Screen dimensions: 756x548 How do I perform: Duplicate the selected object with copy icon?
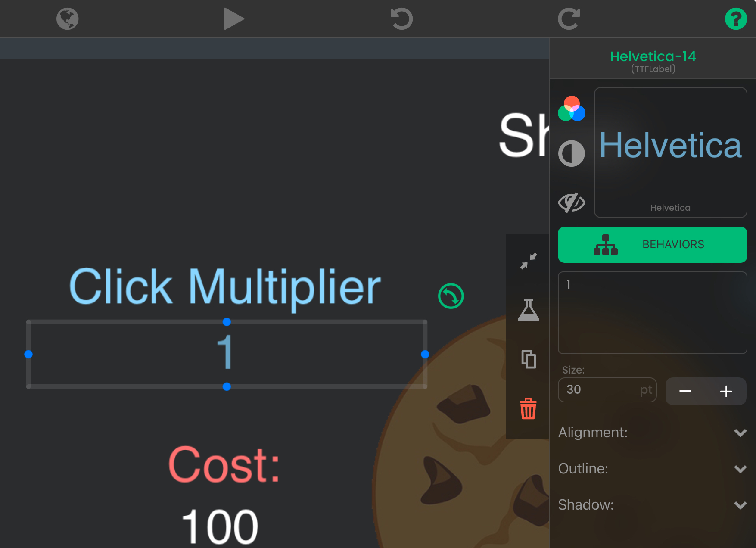pyautogui.click(x=529, y=359)
